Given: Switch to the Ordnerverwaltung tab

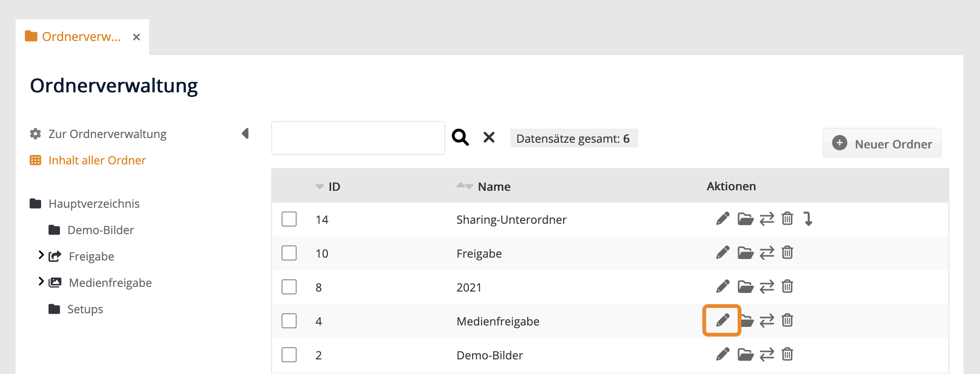Looking at the screenshot, I should (81, 37).
